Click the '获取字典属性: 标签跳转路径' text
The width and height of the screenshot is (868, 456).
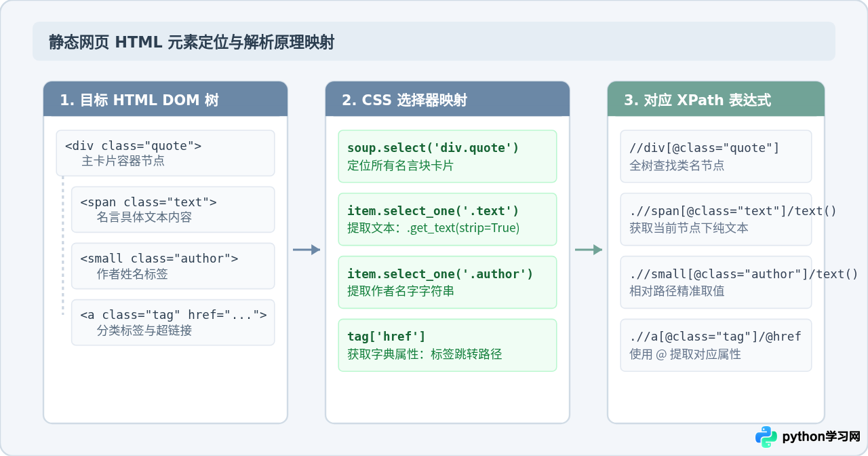(425, 354)
